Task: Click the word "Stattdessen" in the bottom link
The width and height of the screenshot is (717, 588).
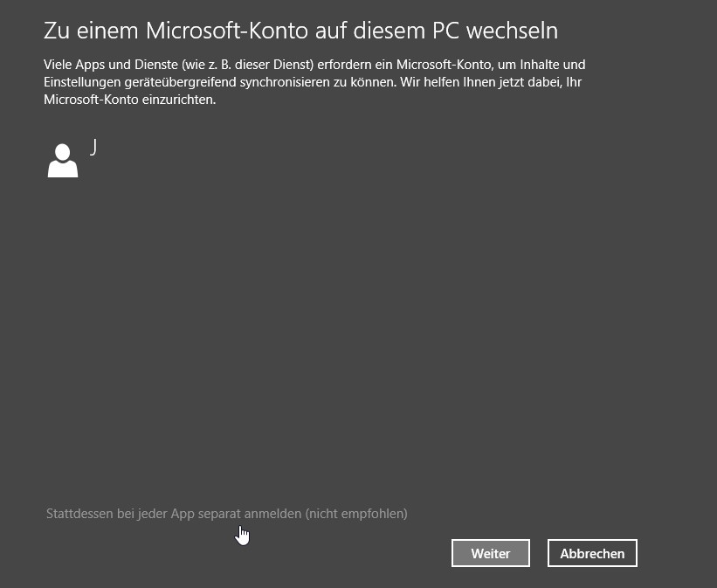Action: coord(79,514)
